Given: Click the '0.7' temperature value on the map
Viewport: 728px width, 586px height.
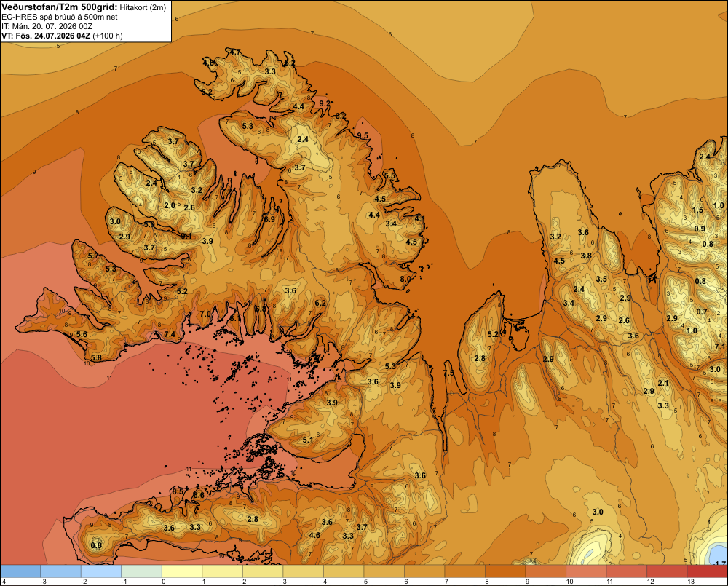Looking at the screenshot, I should 702,312.
